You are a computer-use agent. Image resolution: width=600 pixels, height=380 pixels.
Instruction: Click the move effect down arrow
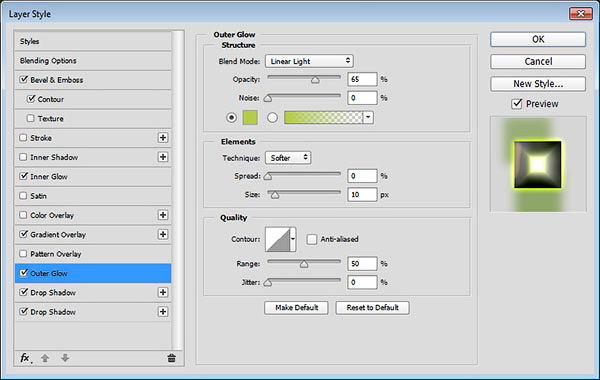pos(65,358)
